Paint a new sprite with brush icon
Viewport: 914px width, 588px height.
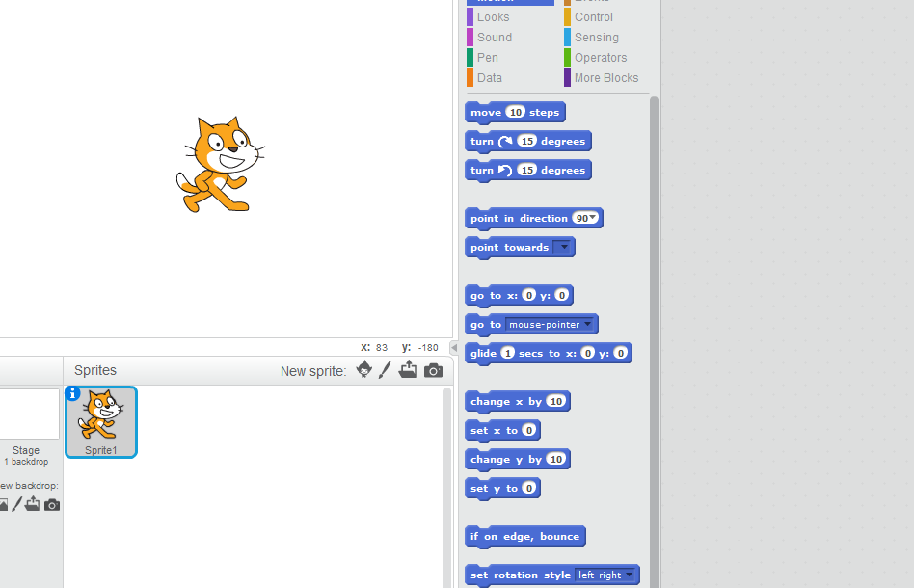385,369
